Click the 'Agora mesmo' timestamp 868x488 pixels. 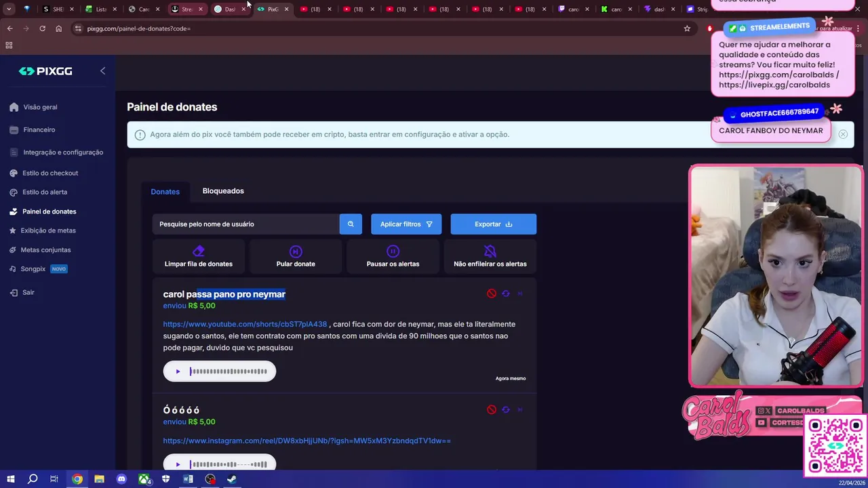coord(511,378)
